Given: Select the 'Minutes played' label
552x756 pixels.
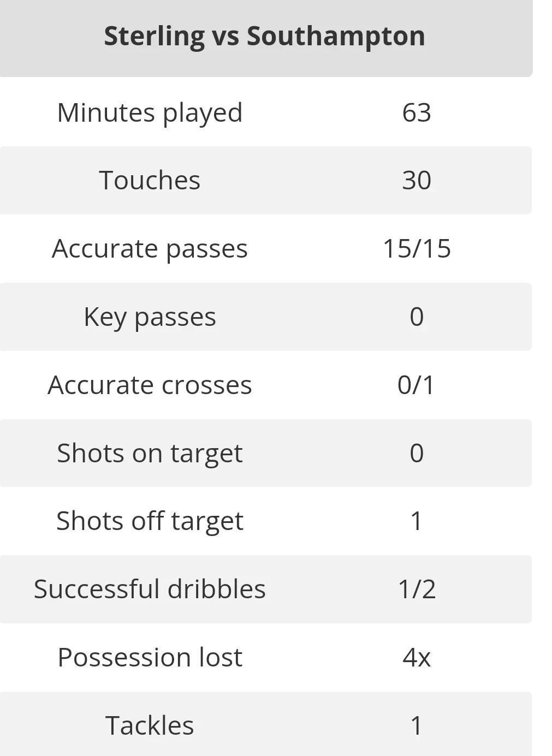Looking at the screenshot, I should coord(150,113).
